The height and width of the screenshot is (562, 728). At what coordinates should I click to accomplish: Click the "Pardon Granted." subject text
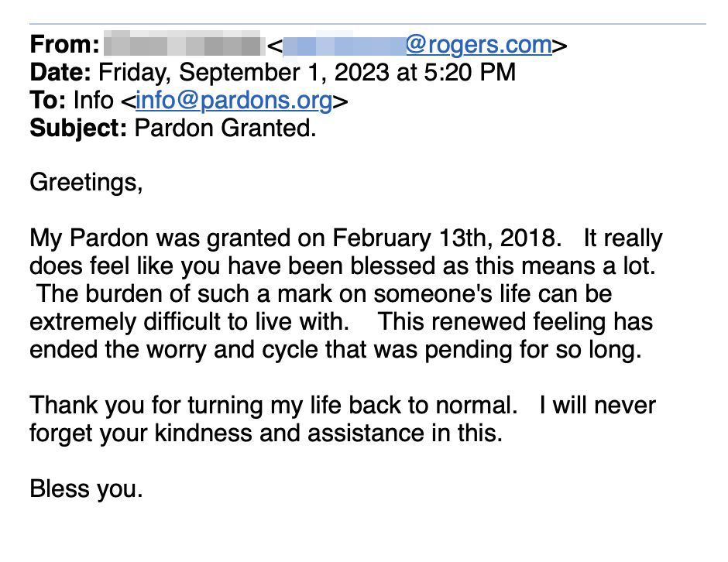click(x=225, y=128)
